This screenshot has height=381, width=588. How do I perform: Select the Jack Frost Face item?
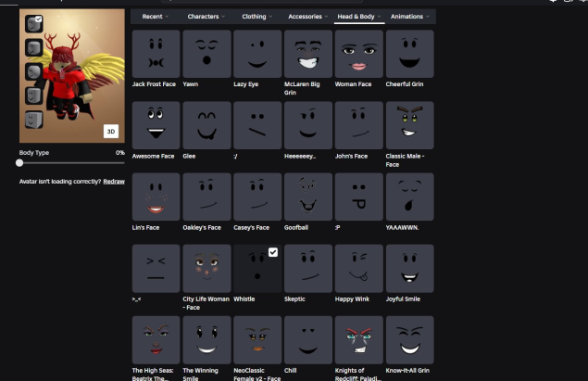click(156, 53)
